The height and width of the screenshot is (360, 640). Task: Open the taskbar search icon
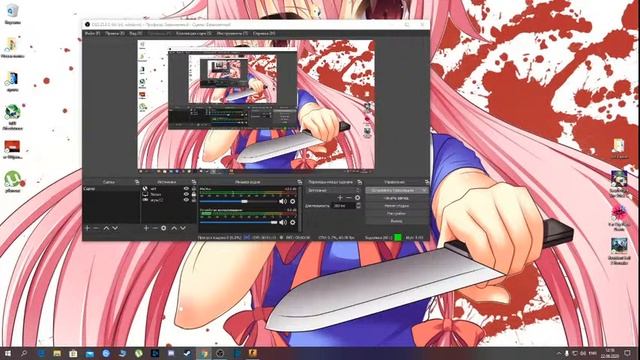(24, 353)
